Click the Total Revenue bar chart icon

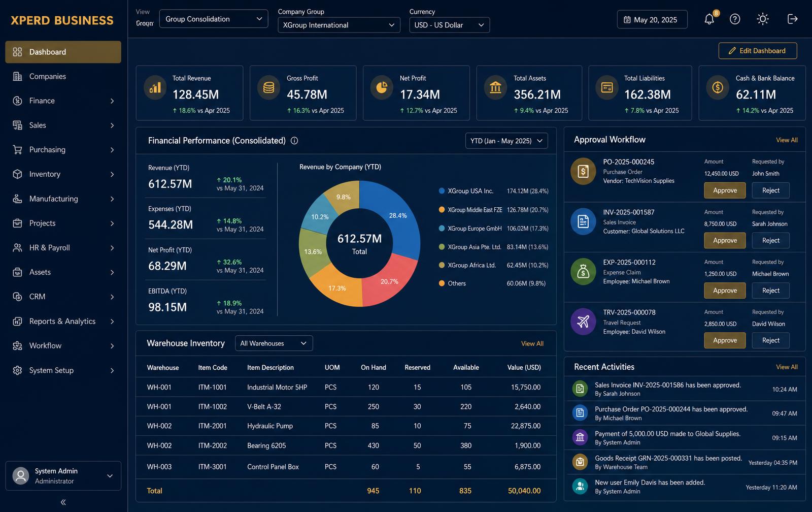click(x=155, y=88)
